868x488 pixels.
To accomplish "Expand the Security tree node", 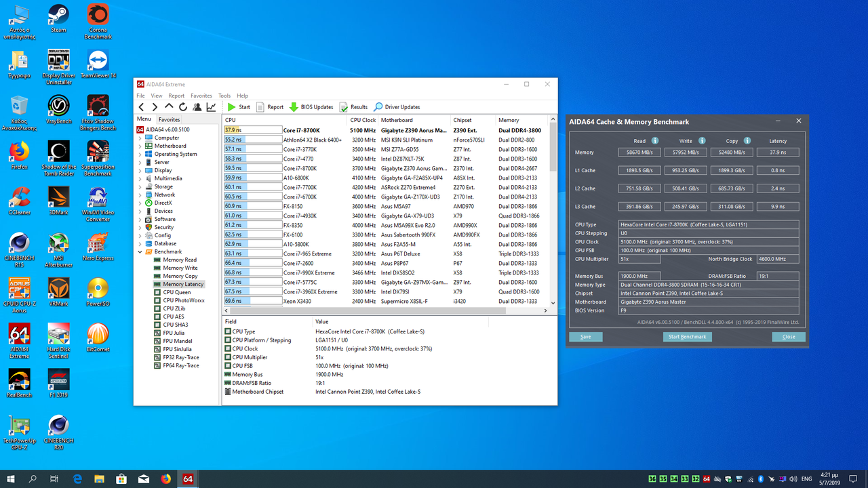I will pyautogui.click(x=140, y=227).
